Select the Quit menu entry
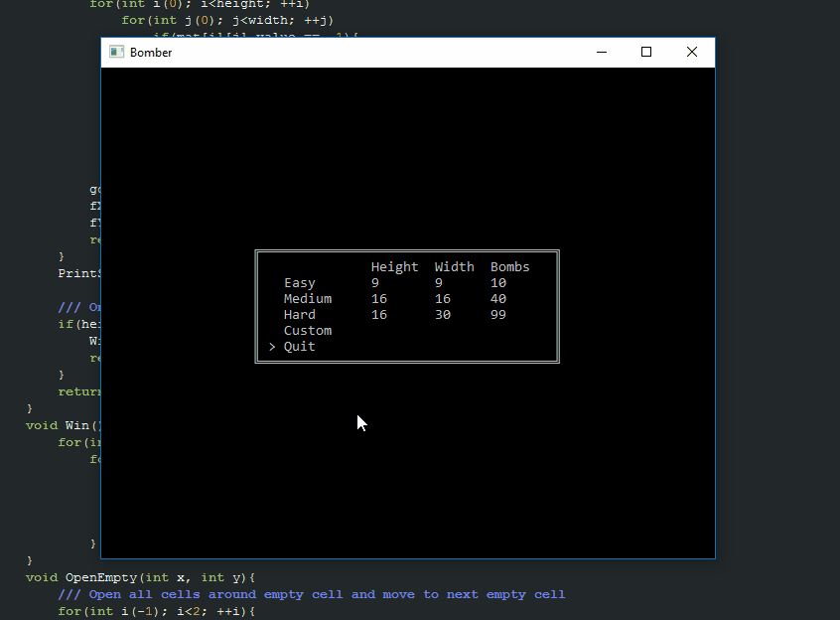The image size is (840, 620). coord(300,347)
